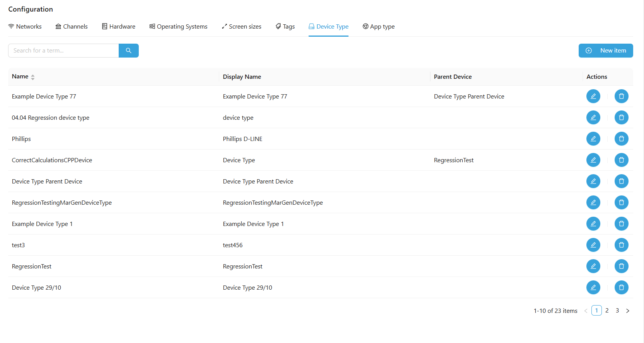Screen dimensions: 644x343
Task: Jump to page 3 of the list
Action: (x=617, y=311)
